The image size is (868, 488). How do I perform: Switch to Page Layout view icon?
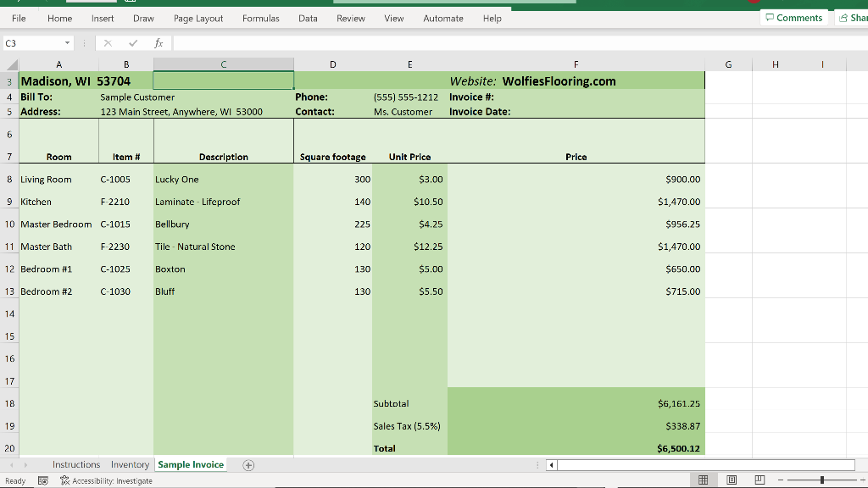coord(732,480)
